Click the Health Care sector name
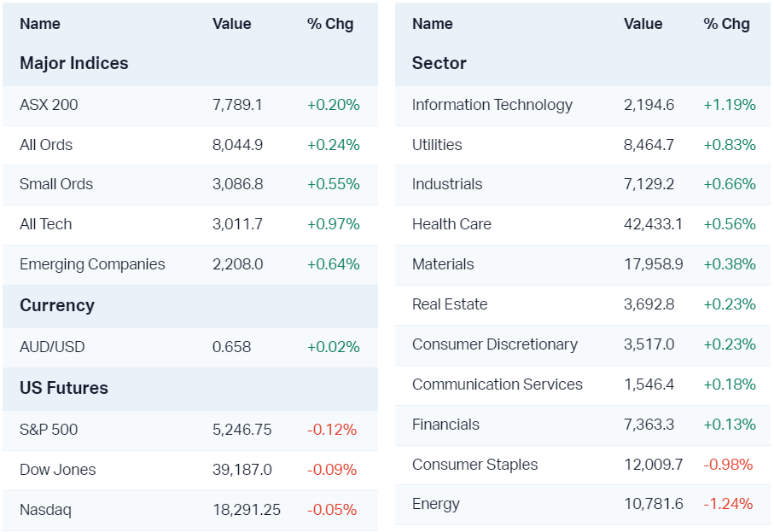This screenshot has height=532, width=774. tap(451, 224)
